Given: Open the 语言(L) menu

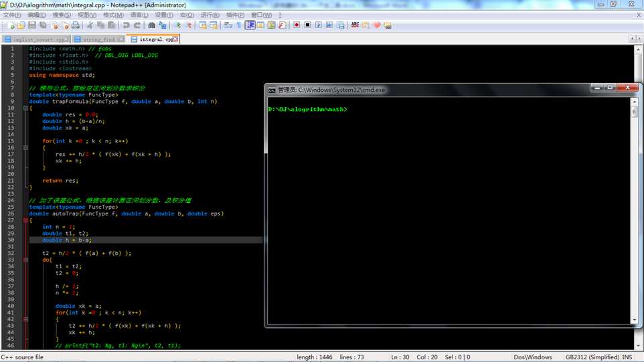Looking at the screenshot, I should click(x=139, y=15).
